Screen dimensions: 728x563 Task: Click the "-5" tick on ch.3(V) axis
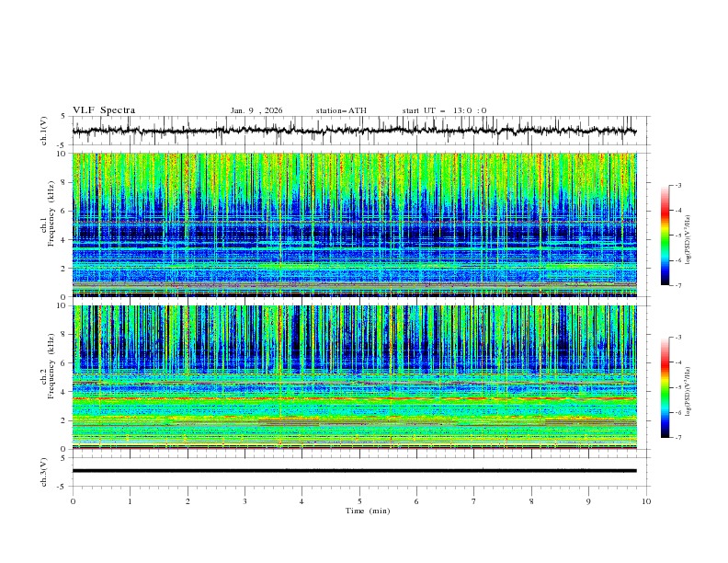click(62, 487)
